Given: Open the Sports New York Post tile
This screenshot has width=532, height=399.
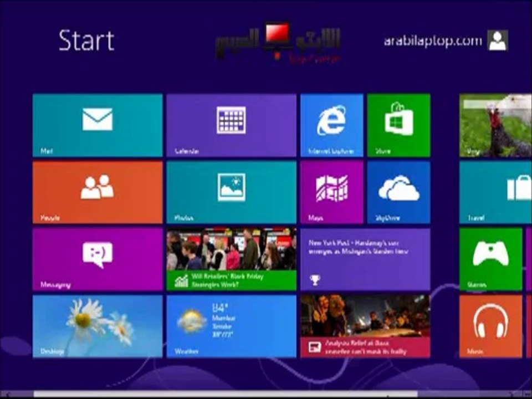Looking at the screenshot, I should click(365, 259).
